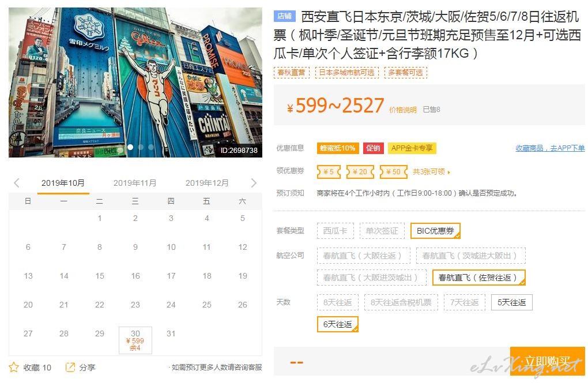Click calendar date October 29
588x386 pixels.
99,333
